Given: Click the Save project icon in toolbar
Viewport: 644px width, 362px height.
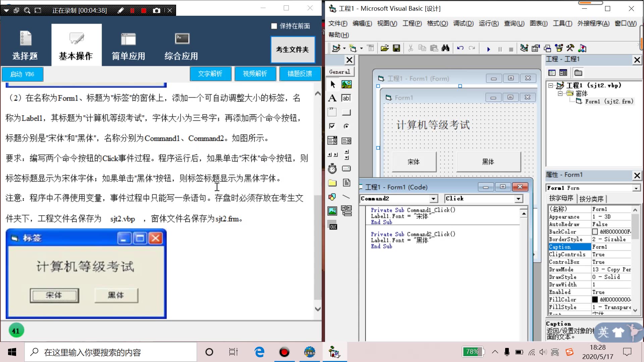Looking at the screenshot, I should (397, 48).
